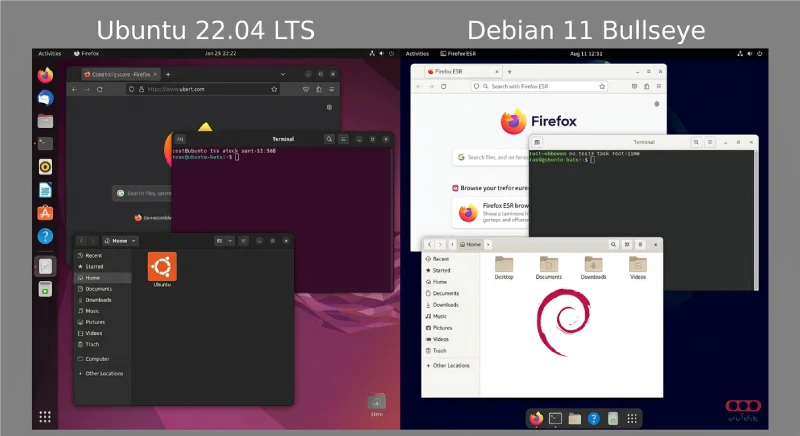Select the Firefox ESR tab in Debian browser
Image resolution: width=800 pixels, height=436 pixels.
point(462,72)
